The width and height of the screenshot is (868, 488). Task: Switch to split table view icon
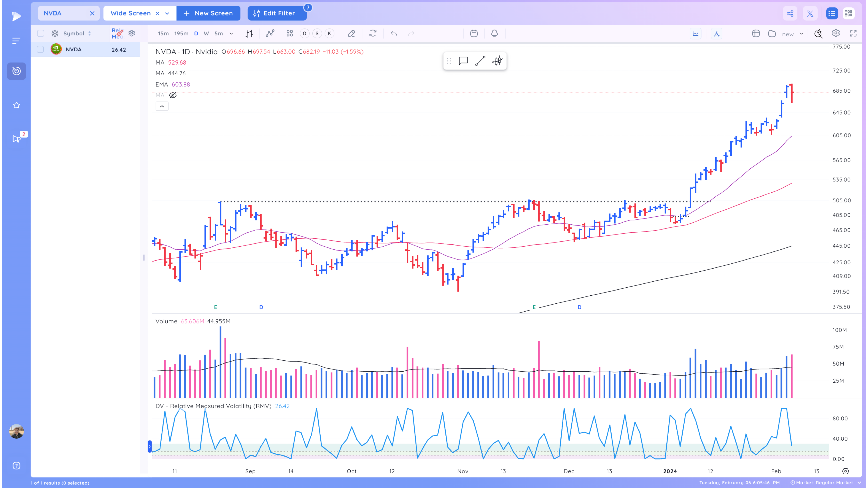[x=849, y=13]
